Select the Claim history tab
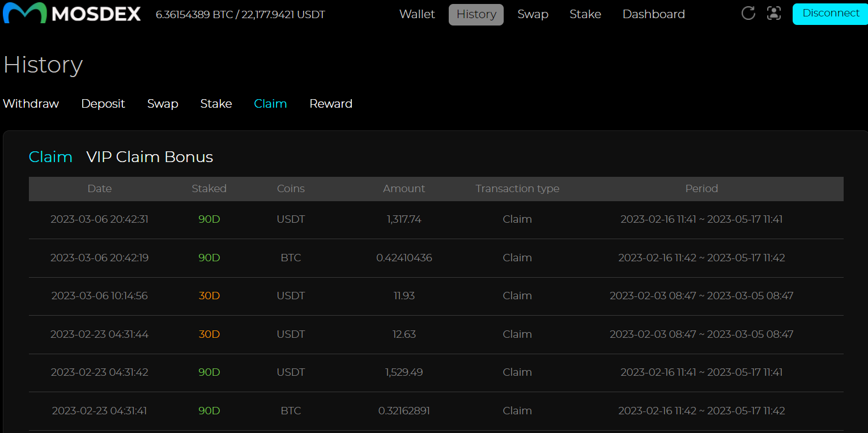This screenshot has height=433, width=868. tap(270, 104)
